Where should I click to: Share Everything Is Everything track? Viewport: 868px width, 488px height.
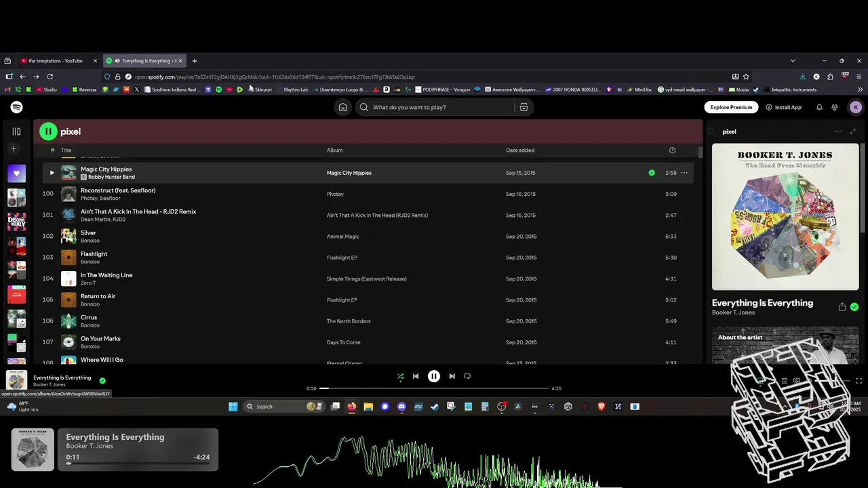[842, 307]
